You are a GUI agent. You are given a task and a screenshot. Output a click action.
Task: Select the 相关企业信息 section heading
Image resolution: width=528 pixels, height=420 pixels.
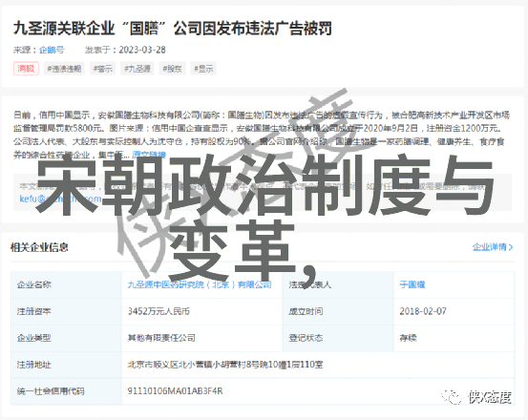click(39, 247)
